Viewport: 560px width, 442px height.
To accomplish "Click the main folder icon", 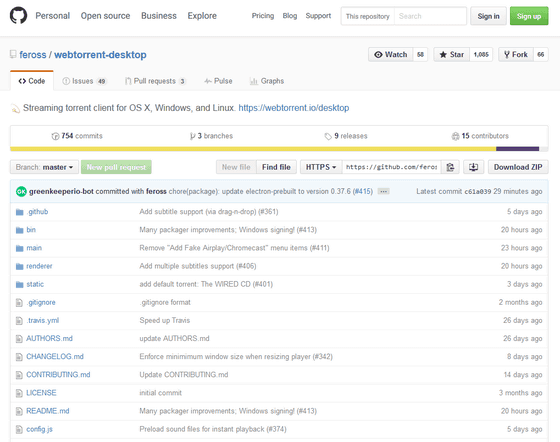I will (x=19, y=248).
